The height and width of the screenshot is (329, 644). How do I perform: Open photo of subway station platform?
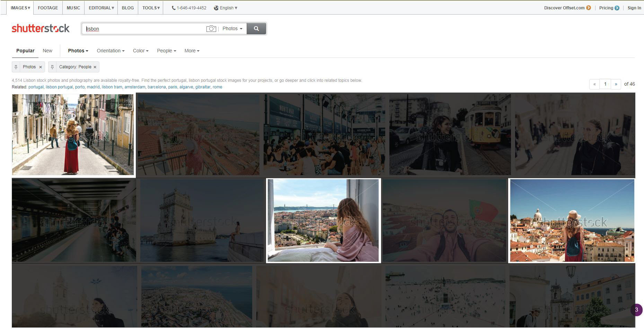(74, 220)
